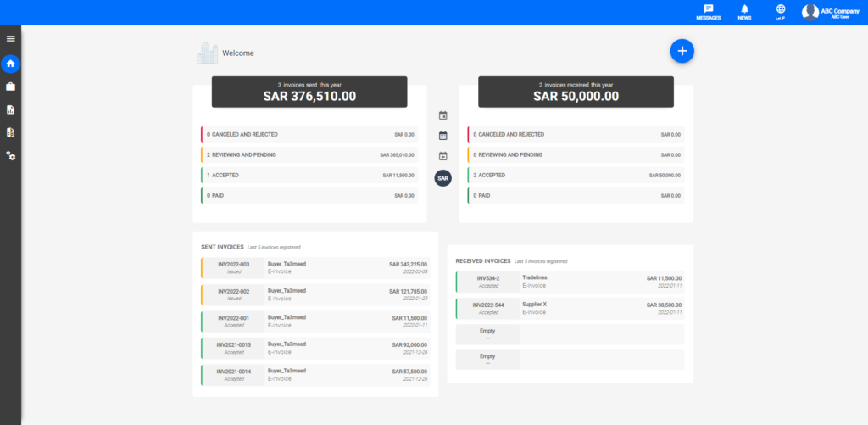This screenshot has height=425, width=868.
Task: Open received invoice INV534-2
Action: (x=570, y=282)
